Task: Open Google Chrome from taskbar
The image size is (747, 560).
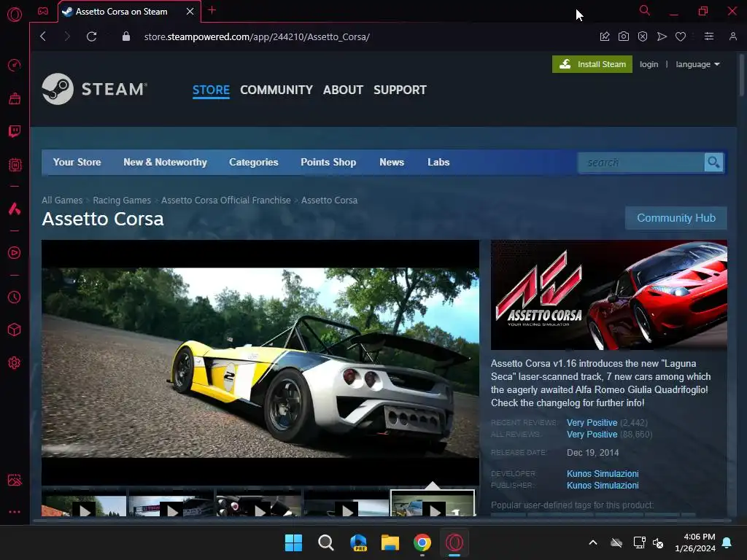Action: (422, 542)
